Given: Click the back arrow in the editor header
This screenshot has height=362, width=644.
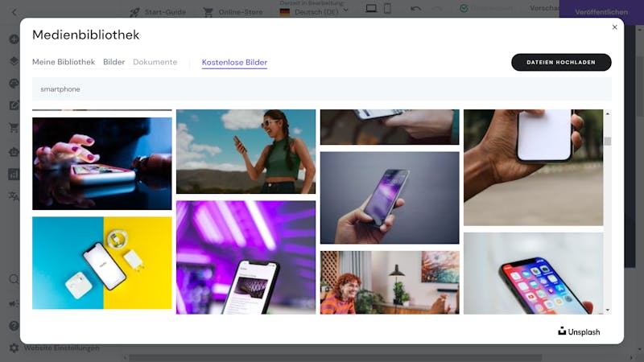Looking at the screenshot, I should [x=14, y=12].
